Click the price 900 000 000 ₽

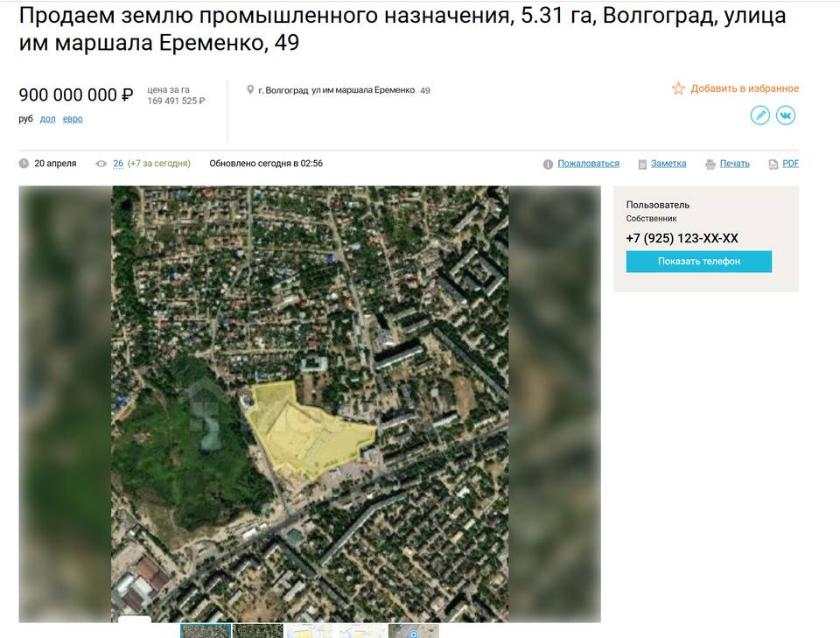coord(76,95)
